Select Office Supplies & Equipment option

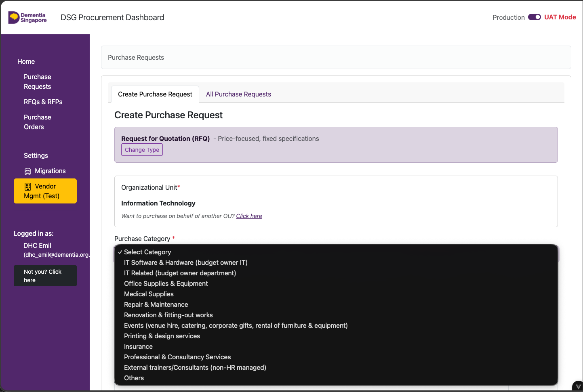336,283
